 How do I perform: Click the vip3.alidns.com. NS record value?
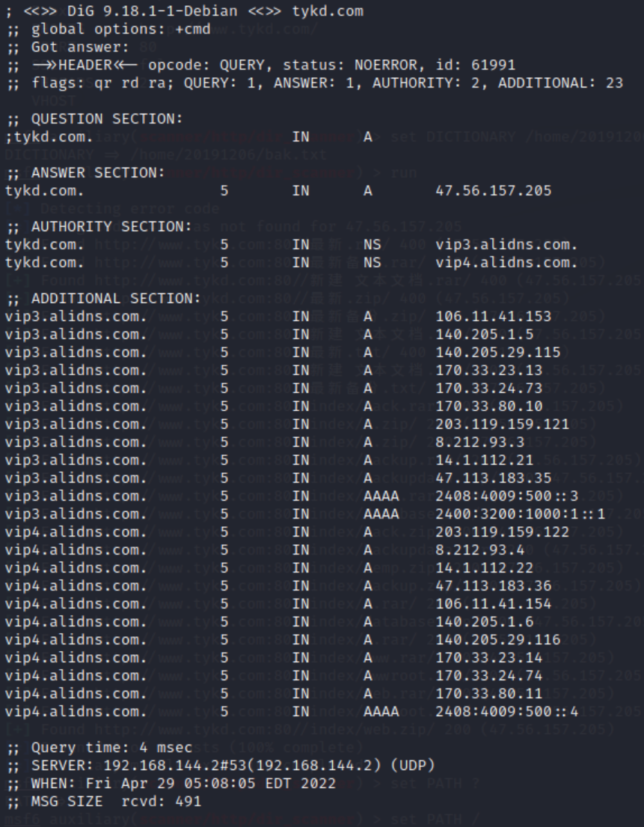click(506, 245)
